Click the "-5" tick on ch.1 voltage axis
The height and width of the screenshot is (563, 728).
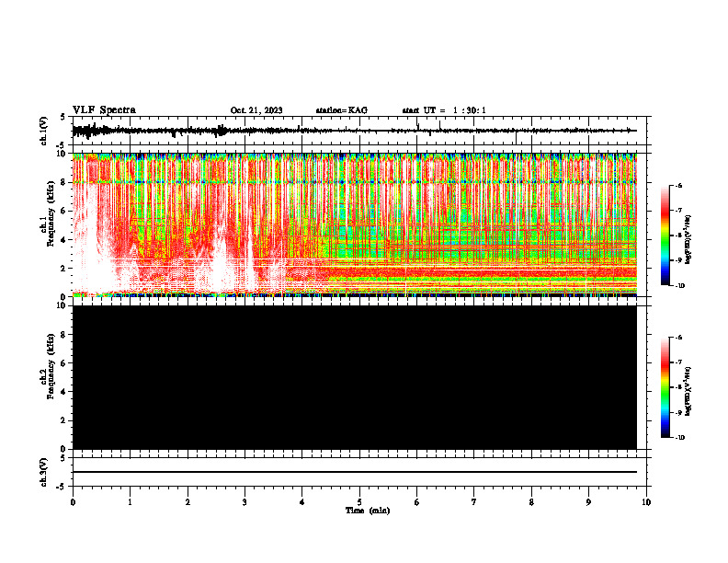pyautogui.click(x=63, y=145)
